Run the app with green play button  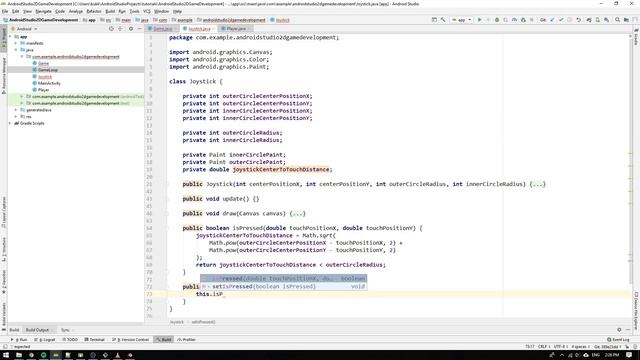(x=480, y=20)
